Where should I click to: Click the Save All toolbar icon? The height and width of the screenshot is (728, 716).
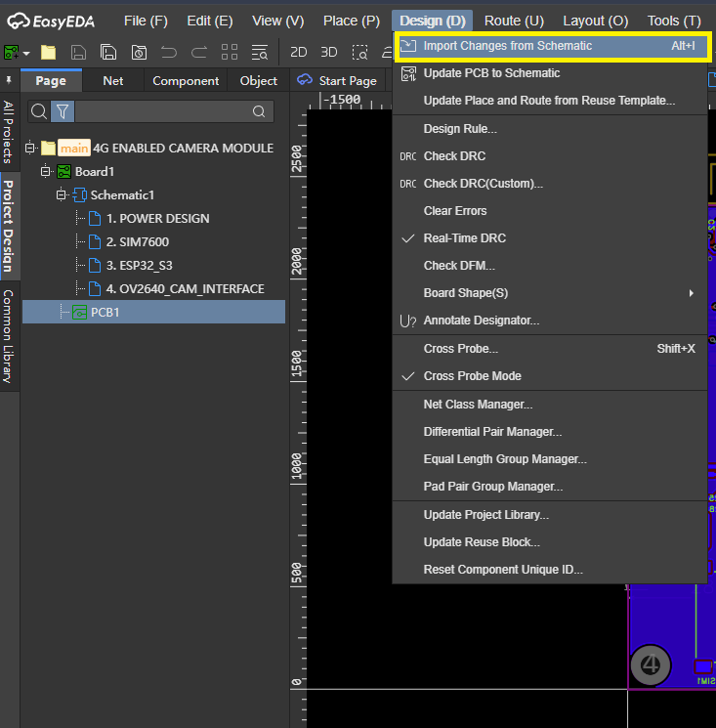[x=108, y=53]
